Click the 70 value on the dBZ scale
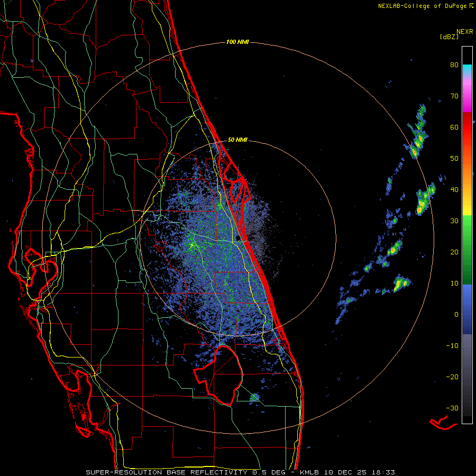476x476 pixels. (454, 96)
